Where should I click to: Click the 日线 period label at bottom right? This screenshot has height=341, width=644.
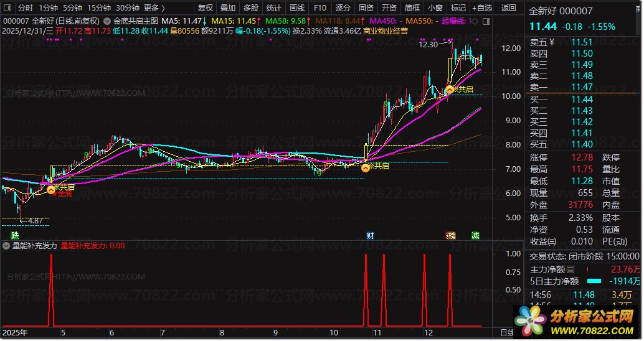click(x=507, y=333)
